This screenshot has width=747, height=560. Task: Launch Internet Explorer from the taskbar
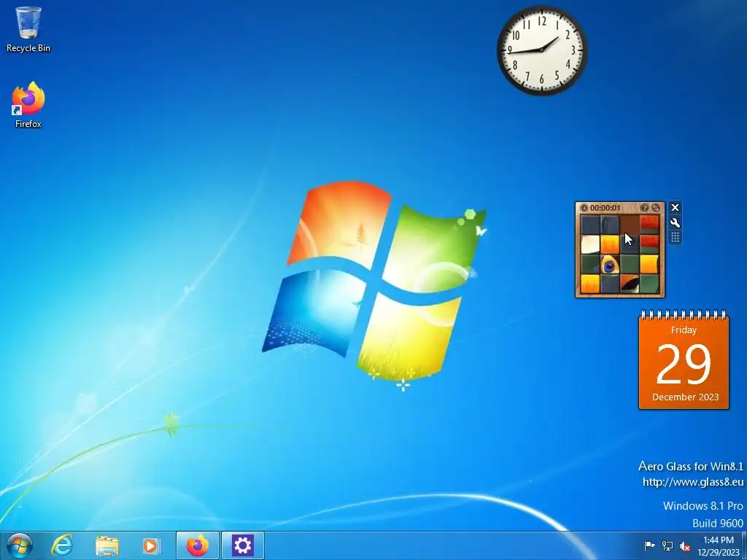[63, 545]
